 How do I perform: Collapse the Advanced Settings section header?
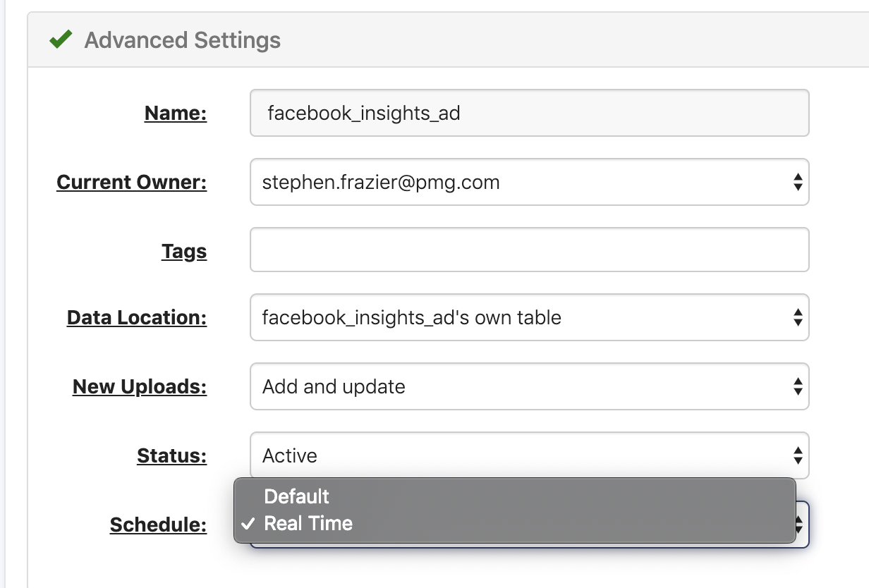click(182, 40)
